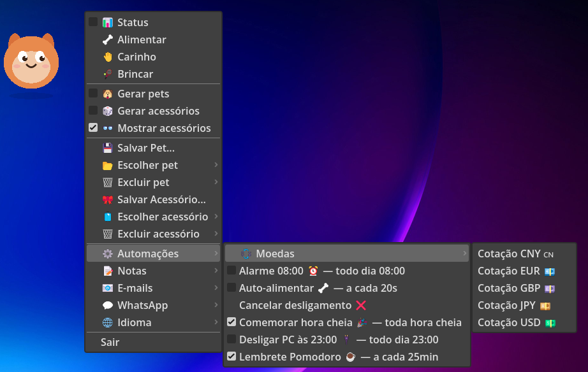588x372 pixels.
Task: Expand the Excluir acessório submenu arrow
Action: [x=216, y=234]
